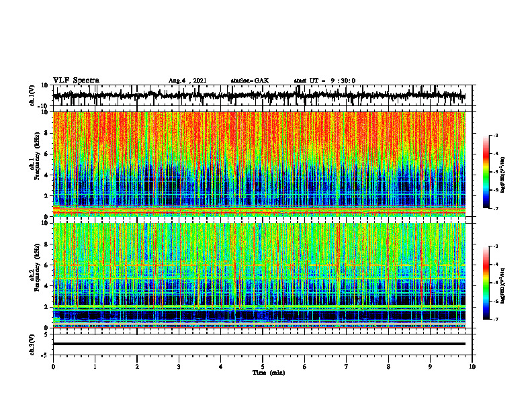
Task: Click inside the ch.2 frequency spectrogram
Action: click(259, 275)
